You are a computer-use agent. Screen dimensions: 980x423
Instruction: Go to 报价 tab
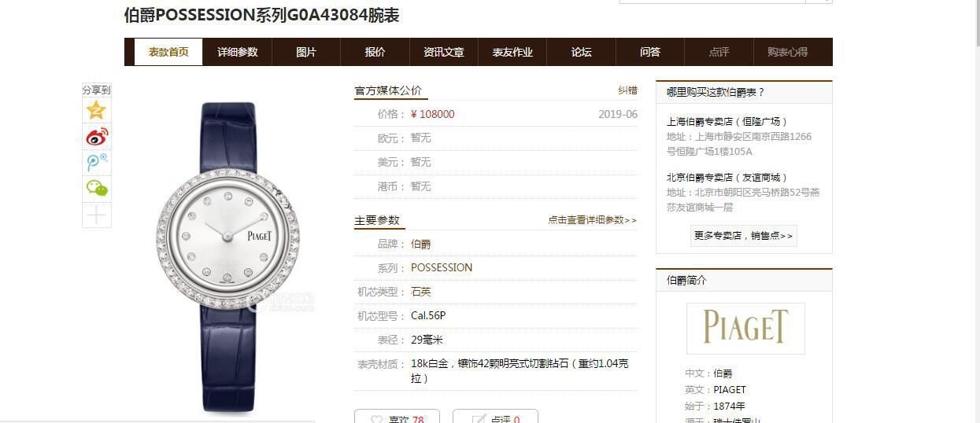(375, 52)
